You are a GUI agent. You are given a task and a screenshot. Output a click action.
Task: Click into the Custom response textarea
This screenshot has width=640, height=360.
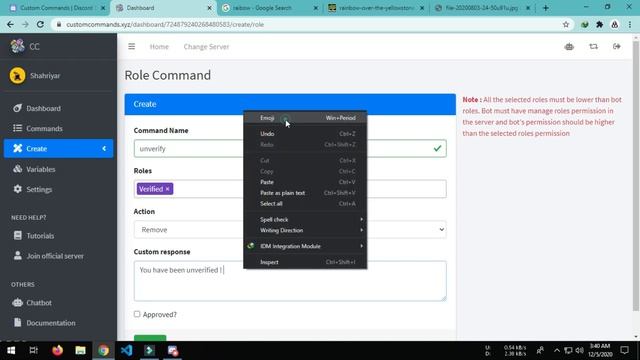tap(290, 281)
